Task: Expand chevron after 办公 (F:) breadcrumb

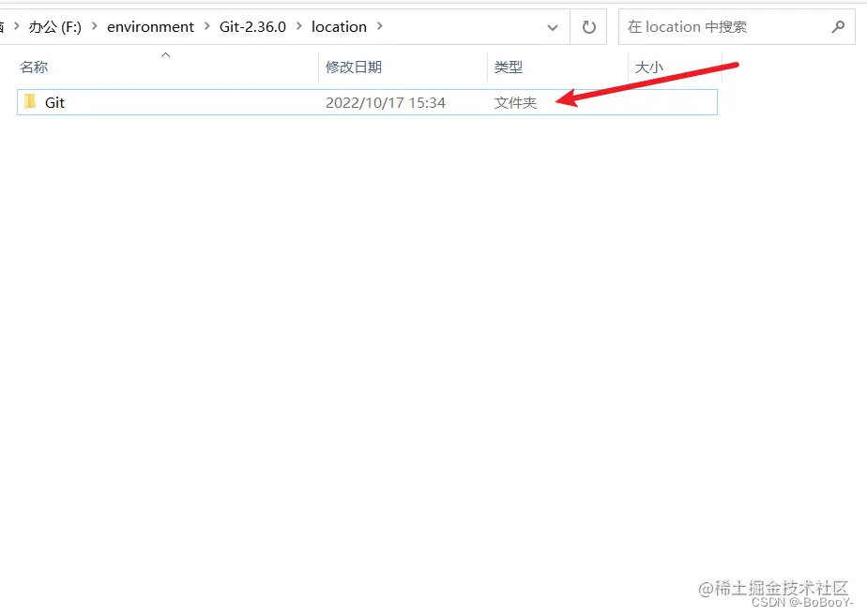Action: [x=95, y=26]
